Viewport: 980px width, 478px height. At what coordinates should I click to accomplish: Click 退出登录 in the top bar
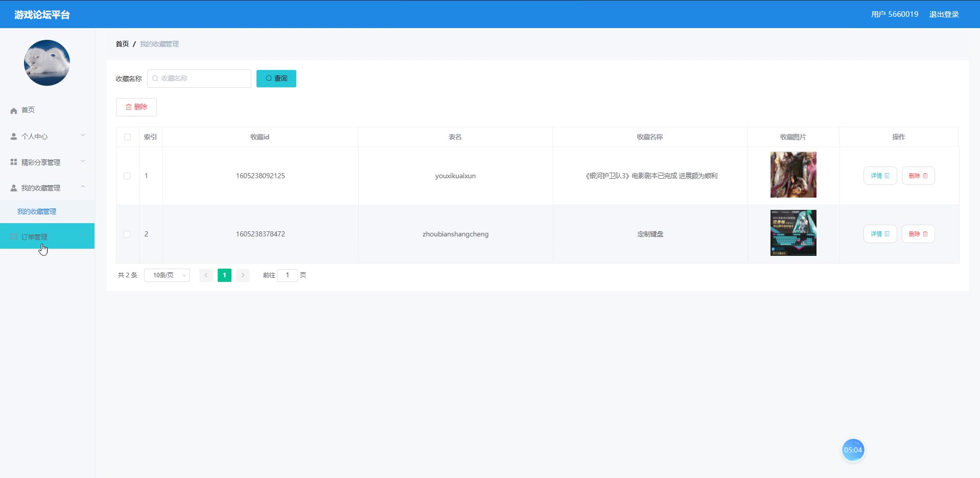[944, 14]
